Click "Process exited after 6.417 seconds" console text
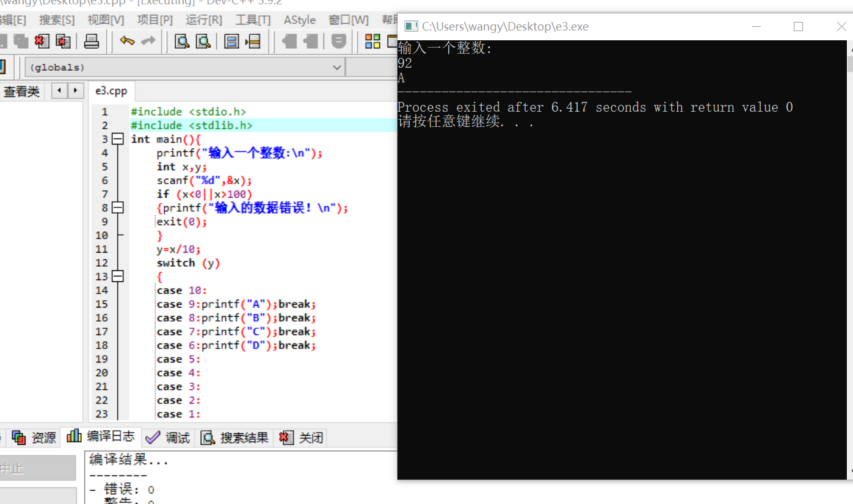The height and width of the screenshot is (504, 853). click(x=521, y=107)
